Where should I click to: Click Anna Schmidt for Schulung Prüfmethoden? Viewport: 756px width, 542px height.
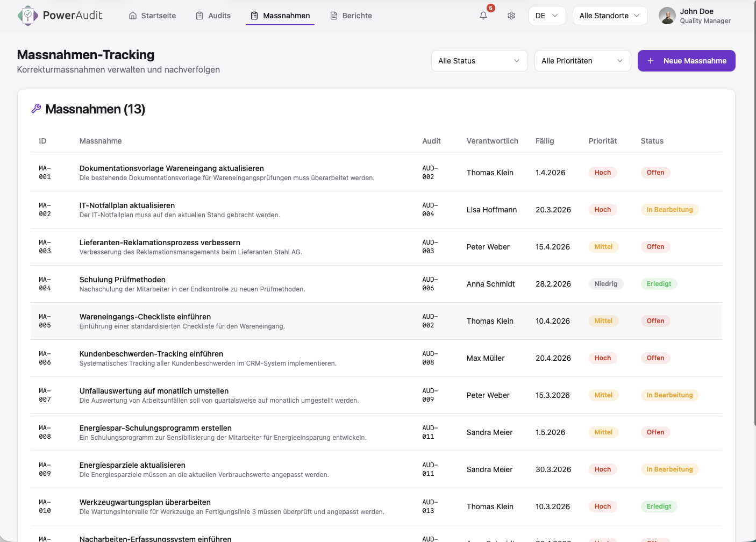[490, 284]
